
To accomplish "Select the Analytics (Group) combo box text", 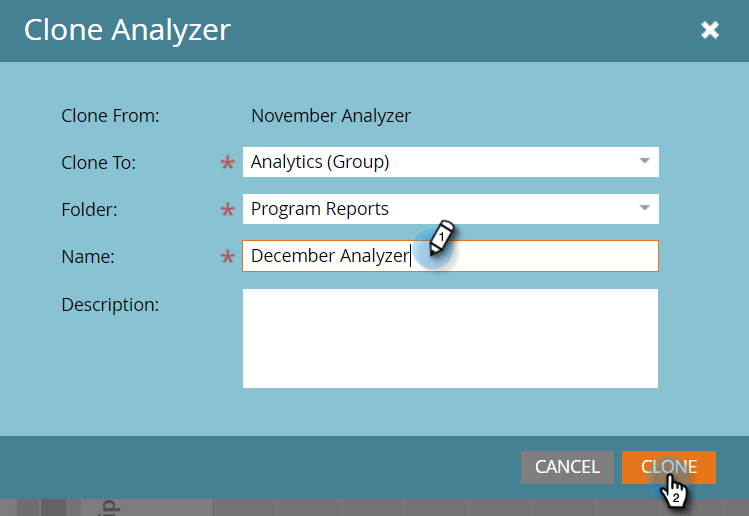I will pos(320,162).
